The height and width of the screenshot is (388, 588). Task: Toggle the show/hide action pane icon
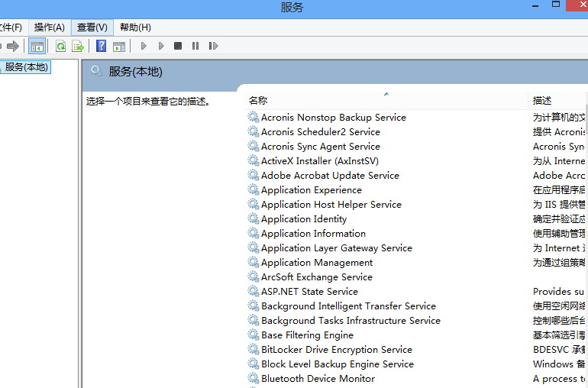point(118,47)
